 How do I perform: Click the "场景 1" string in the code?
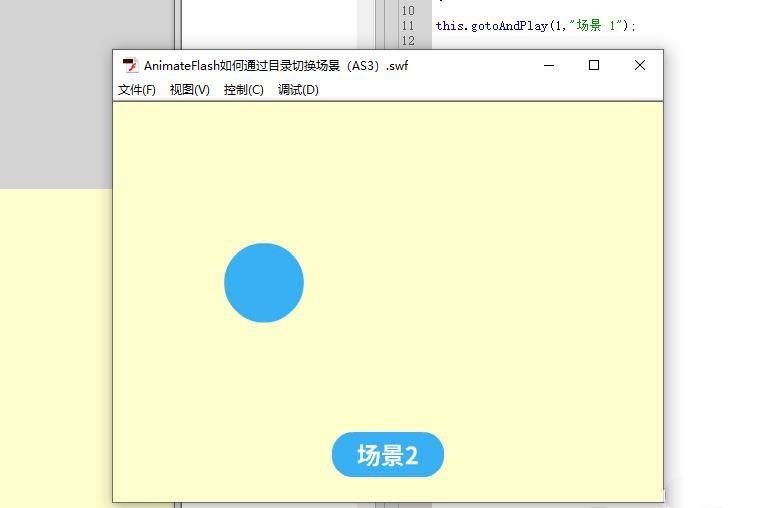pyautogui.click(x=598, y=26)
